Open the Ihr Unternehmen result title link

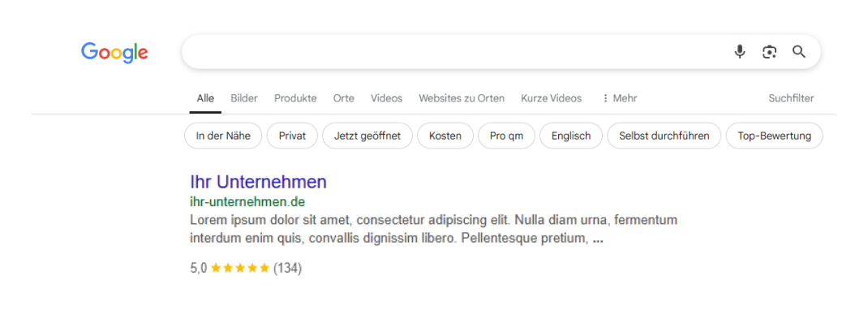tap(258, 182)
